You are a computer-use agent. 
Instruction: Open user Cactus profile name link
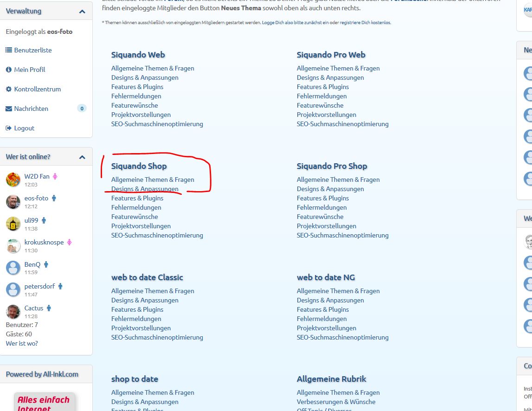33,308
